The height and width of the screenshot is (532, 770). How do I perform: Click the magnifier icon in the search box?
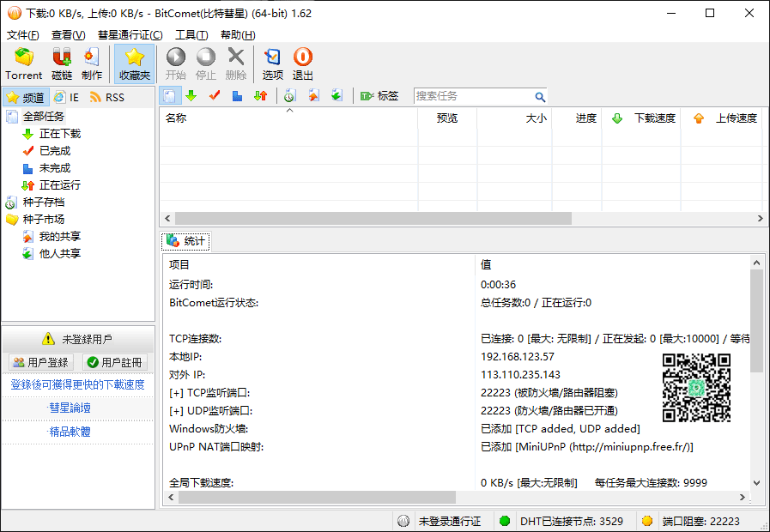(540, 97)
